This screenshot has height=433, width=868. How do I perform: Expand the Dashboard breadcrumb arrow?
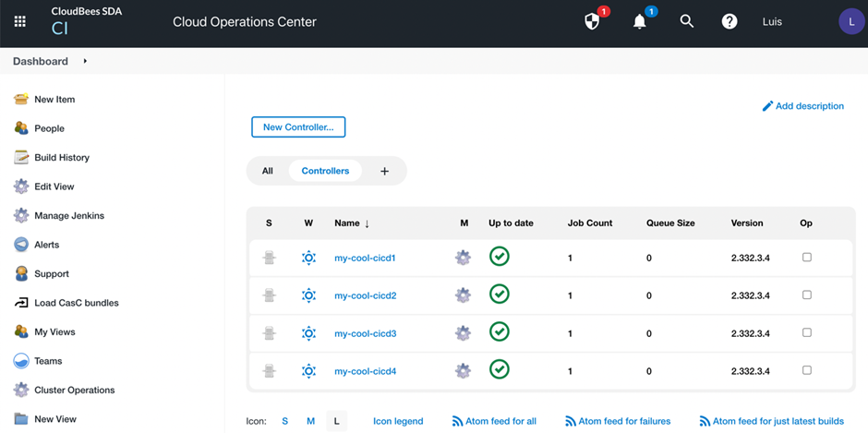[x=85, y=61]
